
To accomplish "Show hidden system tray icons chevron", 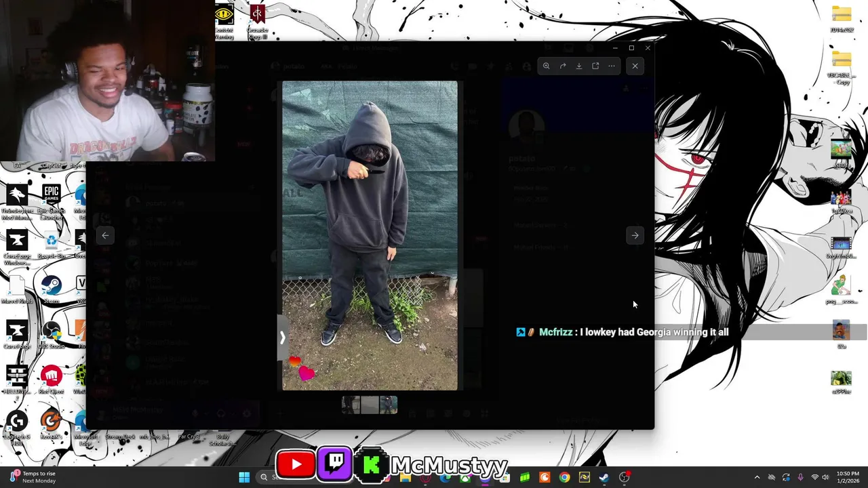I will click(757, 477).
